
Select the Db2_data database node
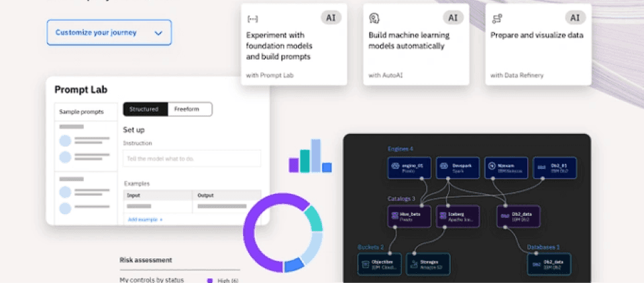[549, 264]
